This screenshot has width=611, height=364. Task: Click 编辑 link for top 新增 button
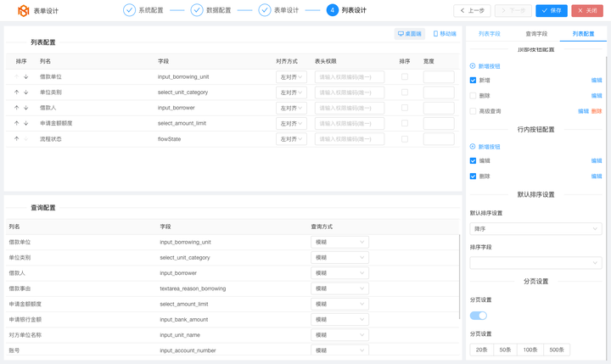(597, 81)
